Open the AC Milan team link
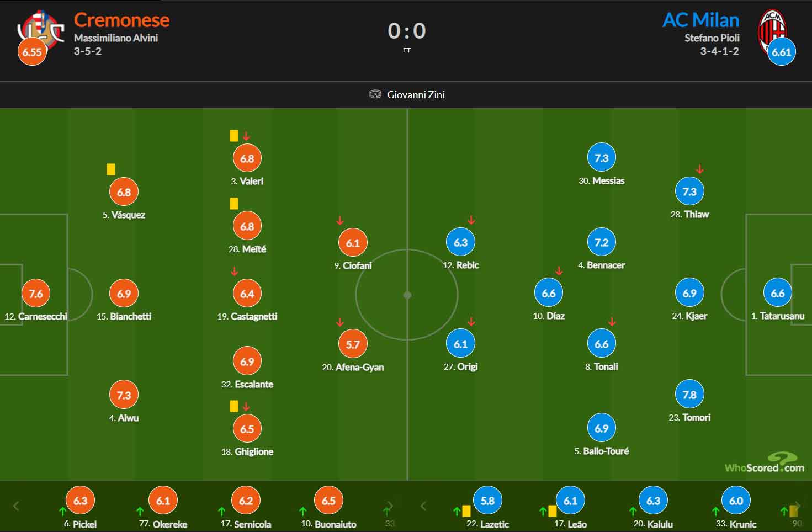Viewport: 812px width, 532px height. point(700,20)
